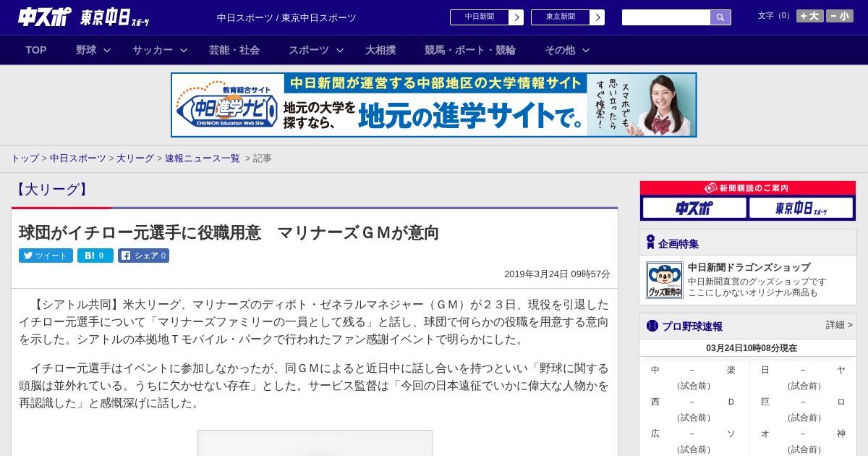868x456 pixels.
Task: Go to TOP in navigation bar
Action: (x=36, y=50)
